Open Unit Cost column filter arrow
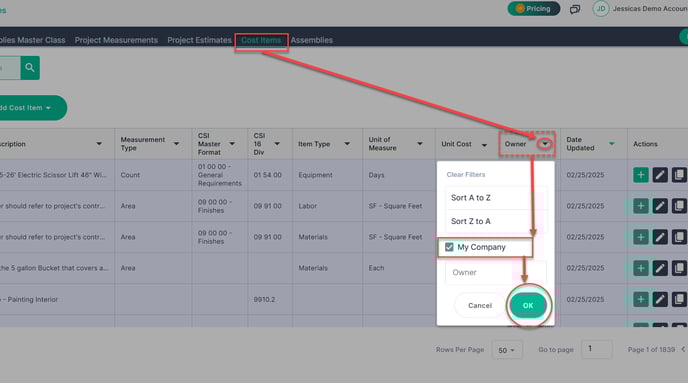The image size is (688, 383). pyautogui.click(x=484, y=145)
